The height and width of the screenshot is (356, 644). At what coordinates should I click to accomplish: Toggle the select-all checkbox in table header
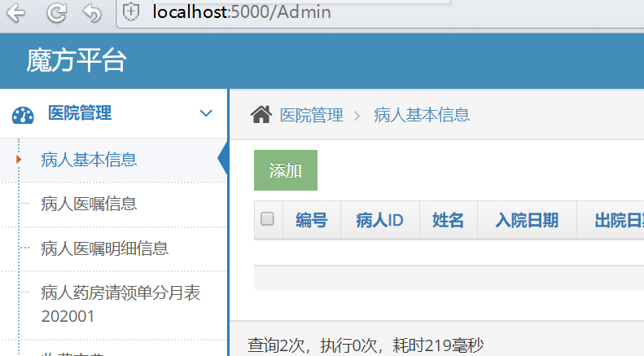tap(267, 219)
